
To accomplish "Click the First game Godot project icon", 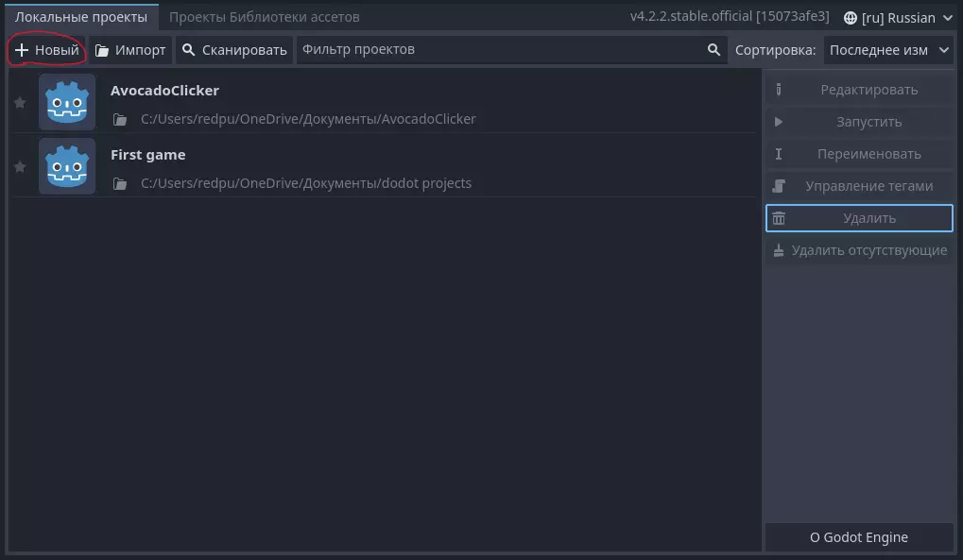I will [67, 166].
